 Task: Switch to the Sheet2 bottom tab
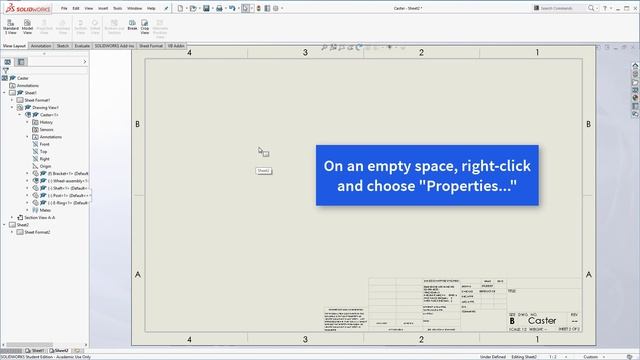(59, 351)
